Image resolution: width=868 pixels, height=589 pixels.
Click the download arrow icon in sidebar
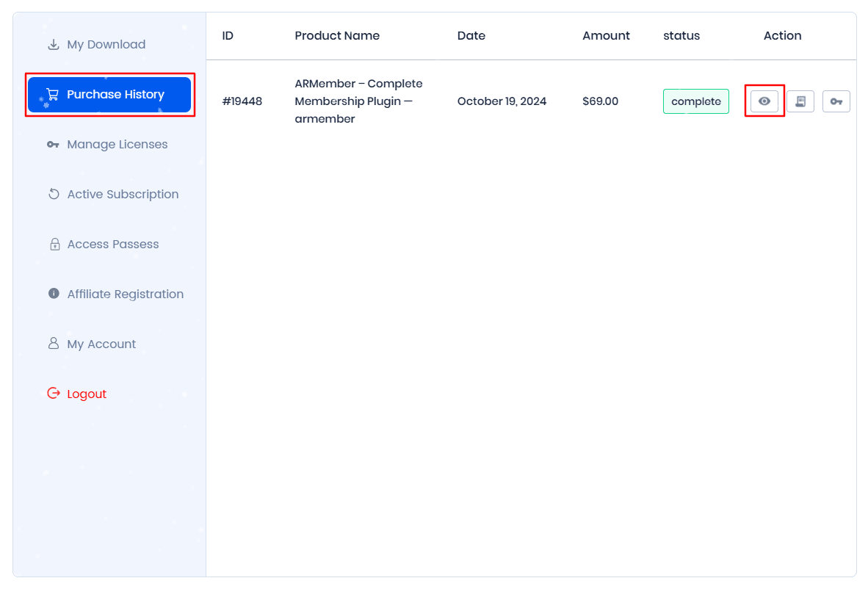tap(53, 44)
